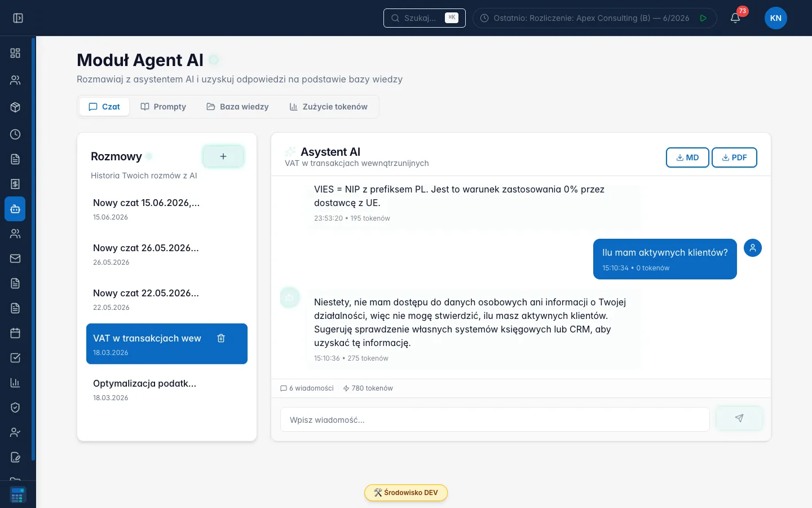The width and height of the screenshot is (812, 508).
Task: Open conversation Nowy czat 26.05.2026
Action: (x=167, y=254)
